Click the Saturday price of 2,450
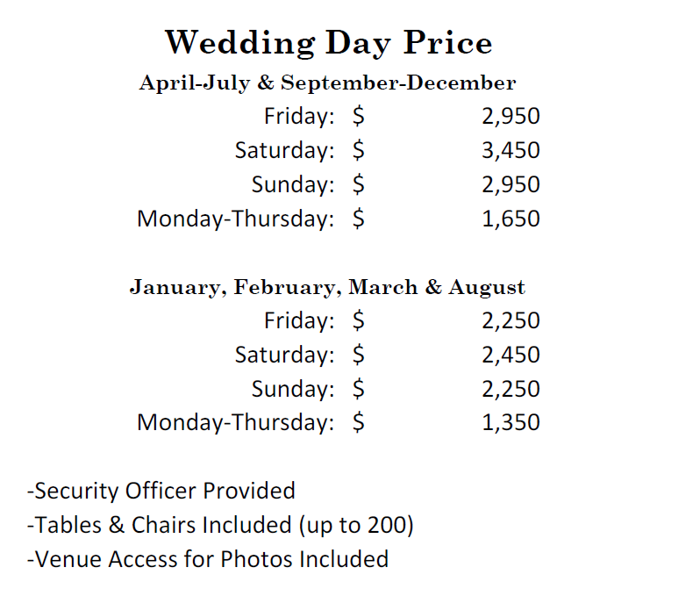Image resolution: width=700 pixels, height=596 pixels. tap(511, 355)
